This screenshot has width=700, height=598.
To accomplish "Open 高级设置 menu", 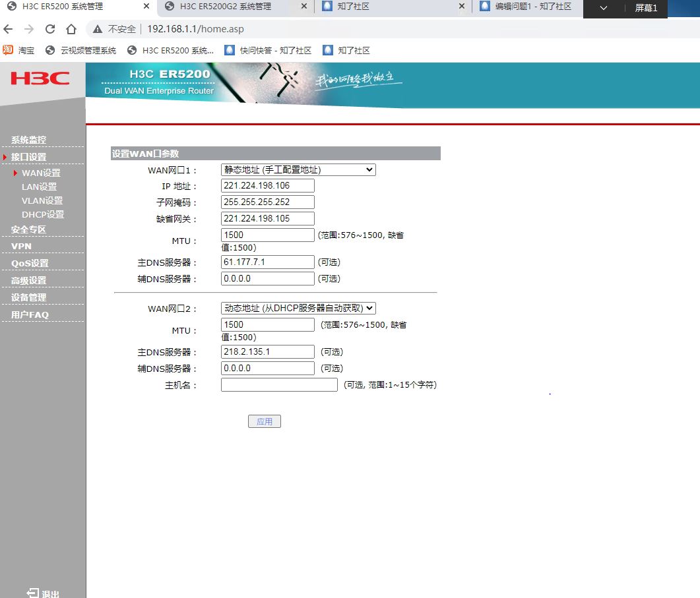I will (x=28, y=281).
